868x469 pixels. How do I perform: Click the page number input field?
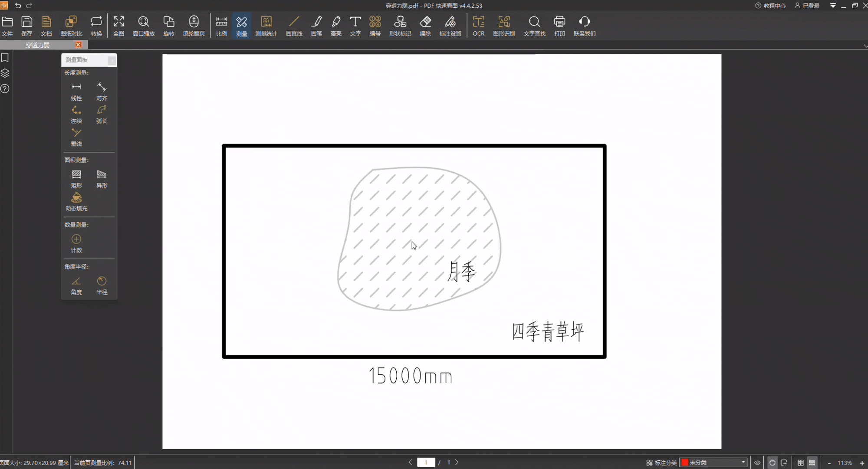pyautogui.click(x=426, y=462)
